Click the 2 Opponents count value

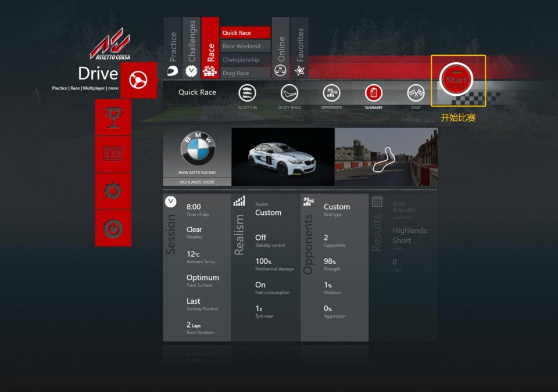[326, 238]
